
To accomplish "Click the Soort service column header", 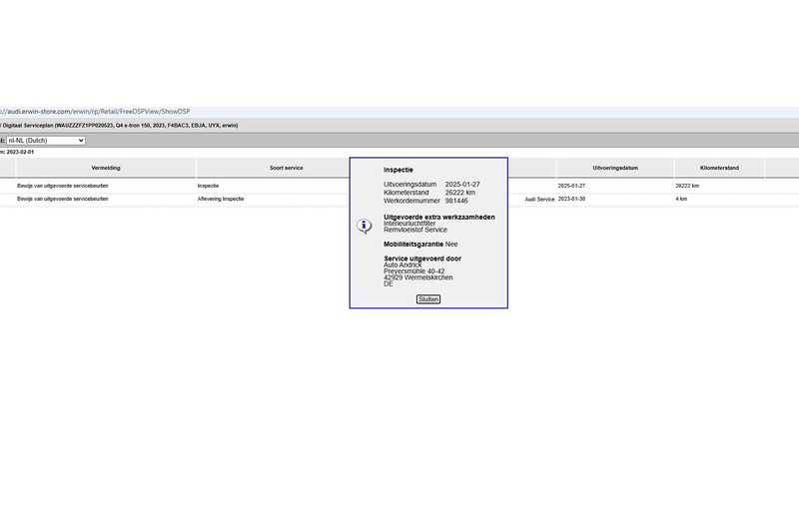I will [286, 168].
